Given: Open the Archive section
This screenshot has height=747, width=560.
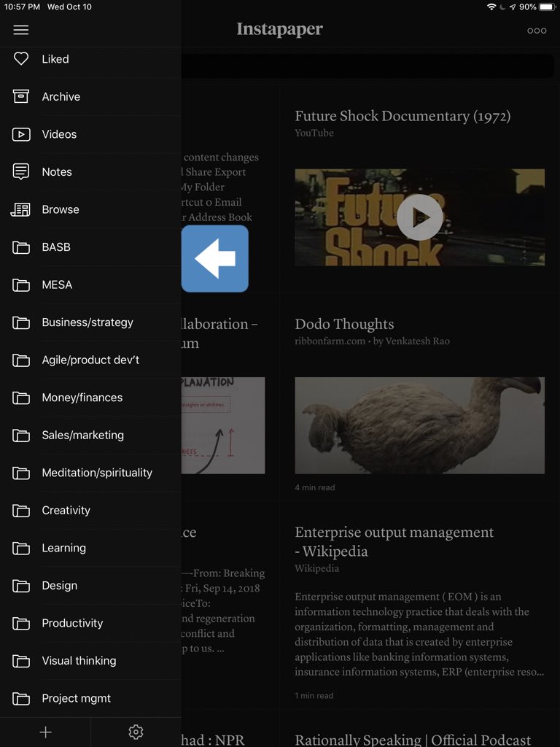Looking at the screenshot, I should click(61, 97).
